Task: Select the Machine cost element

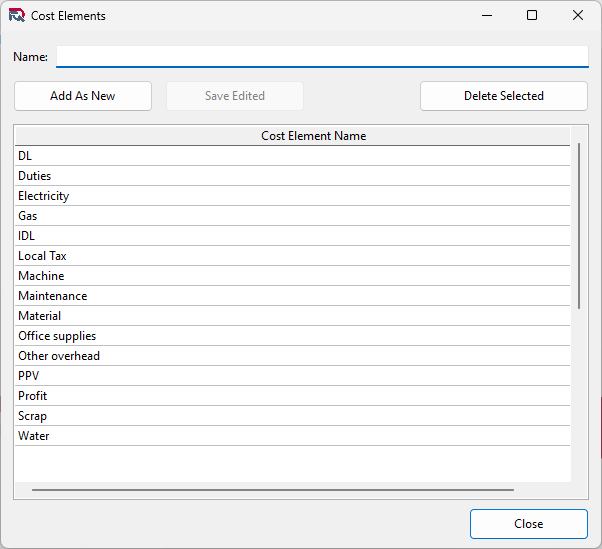Action: pyautogui.click(x=293, y=276)
